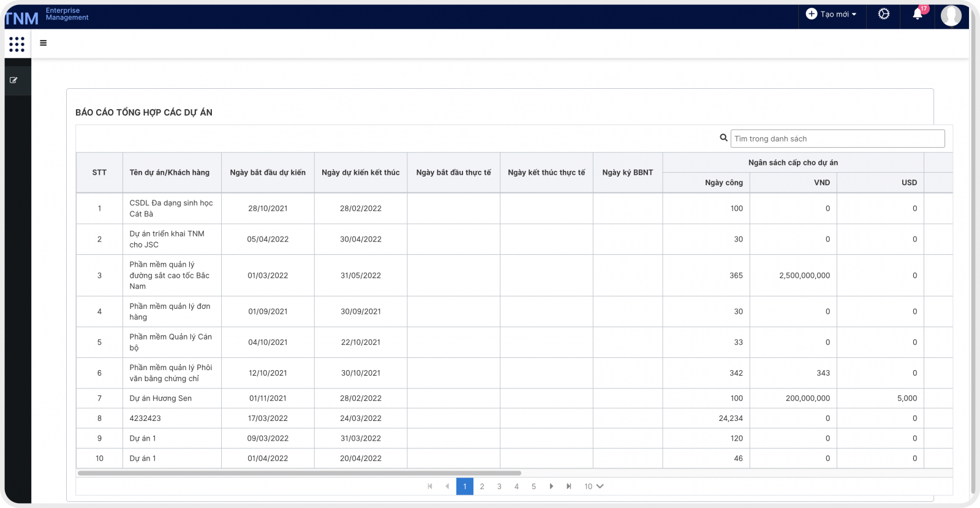980x508 pixels.
Task: Click end date 31/05/2022
Action: (361, 276)
